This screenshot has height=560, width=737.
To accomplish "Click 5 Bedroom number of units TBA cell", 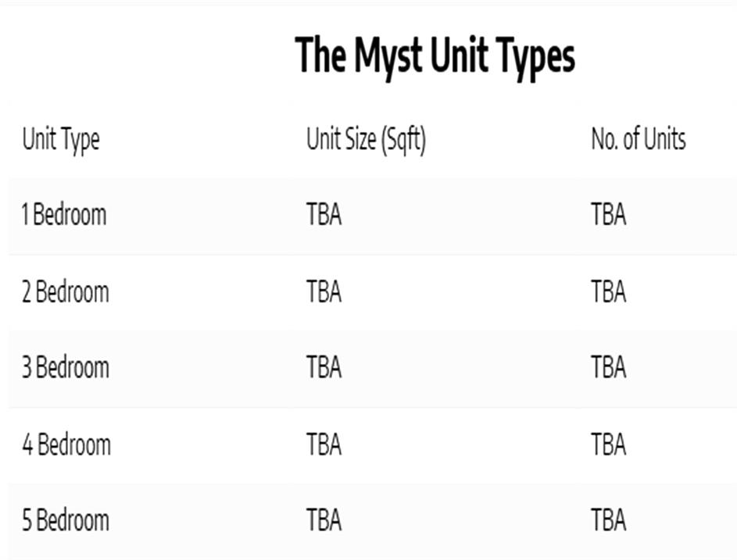I will (x=608, y=520).
